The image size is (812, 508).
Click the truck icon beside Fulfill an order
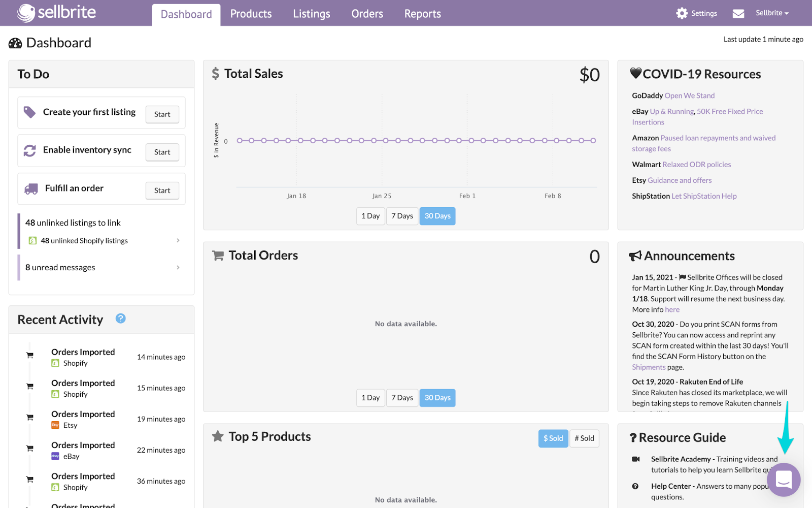pos(31,189)
